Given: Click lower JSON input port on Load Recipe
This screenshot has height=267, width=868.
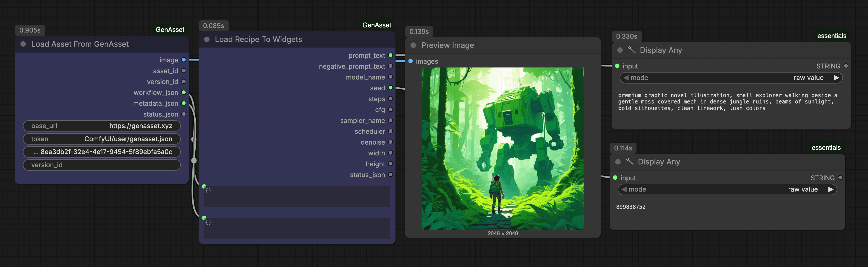Looking at the screenshot, I should pos(204,218).
